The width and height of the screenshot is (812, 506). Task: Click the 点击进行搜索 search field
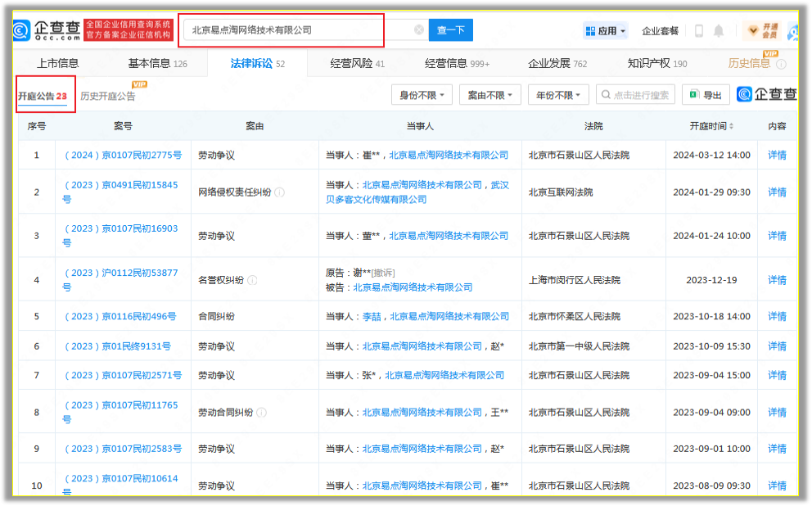tap(635, 95)
